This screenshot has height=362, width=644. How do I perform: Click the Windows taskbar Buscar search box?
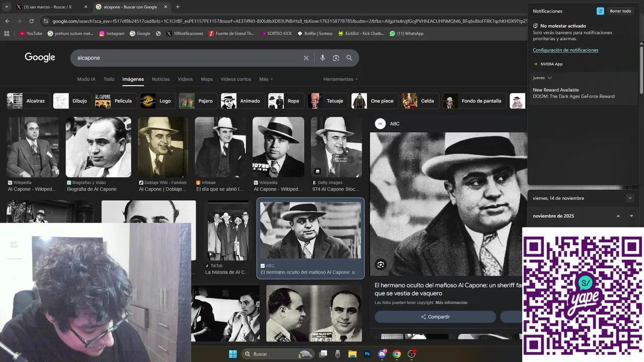pos(279,354)
